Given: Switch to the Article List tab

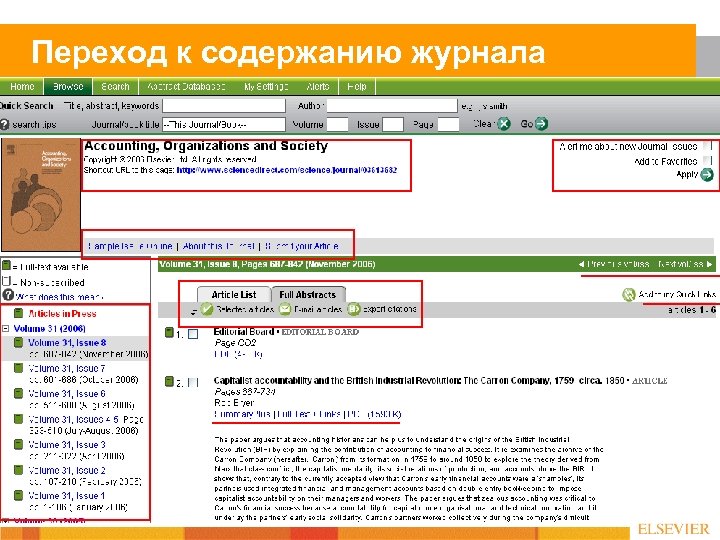Looking at the screenshot, I should [x=234, y=294].
